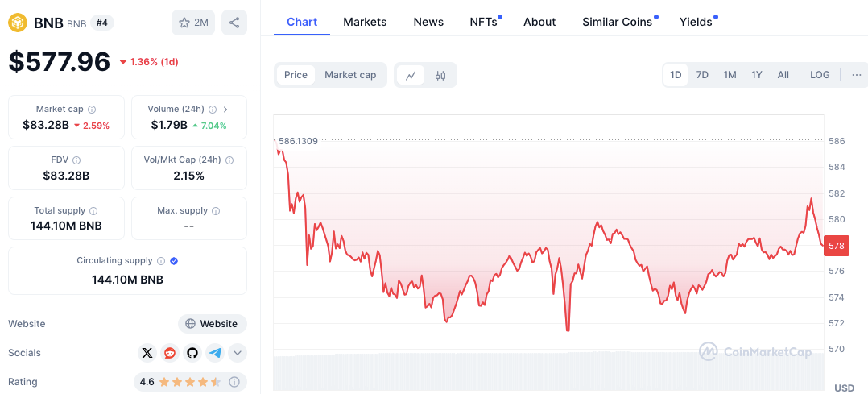
Task: Switch to line chart view
Action: pos(410,76)
